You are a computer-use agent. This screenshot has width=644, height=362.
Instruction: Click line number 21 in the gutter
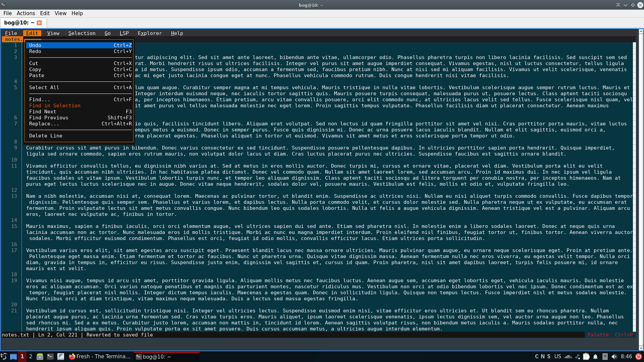[14, 311]
